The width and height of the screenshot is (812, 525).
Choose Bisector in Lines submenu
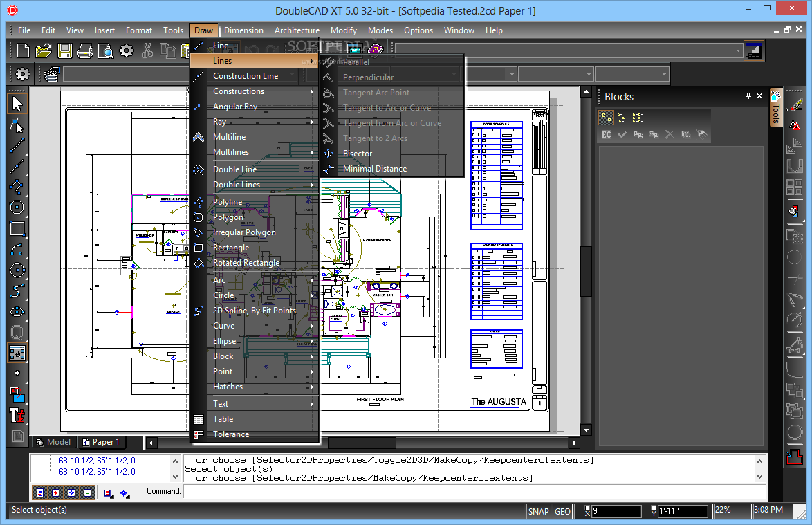(391, 154)
